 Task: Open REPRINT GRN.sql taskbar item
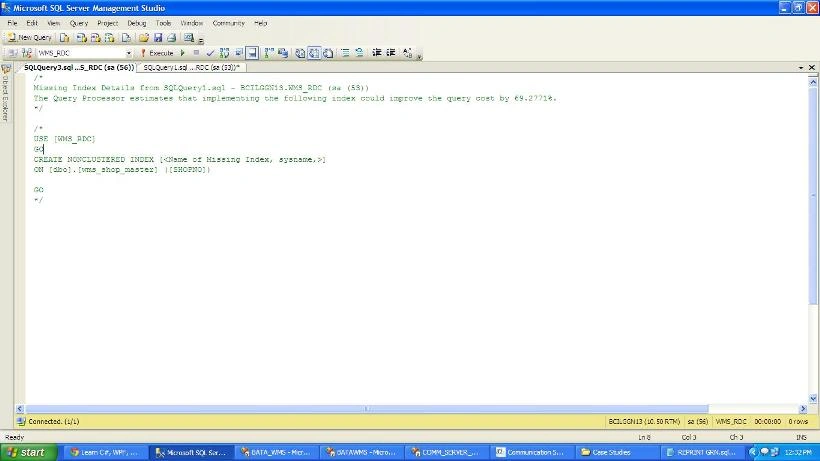pyautogui.click(x=701, y=452)
